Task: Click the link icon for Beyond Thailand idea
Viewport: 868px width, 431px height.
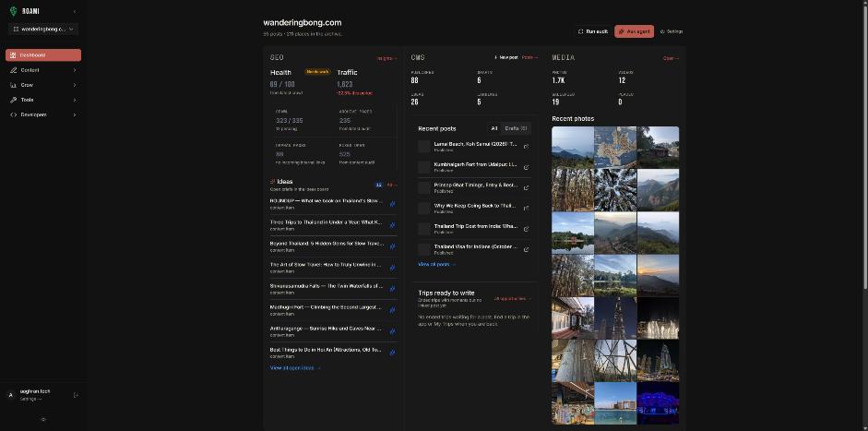Action: click(x=392, y=246)
